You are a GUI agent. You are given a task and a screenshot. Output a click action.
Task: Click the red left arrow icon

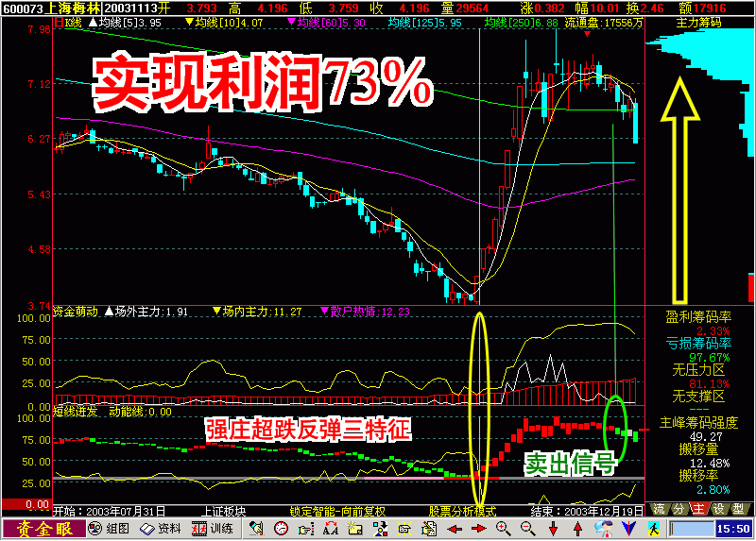[455, 529]
